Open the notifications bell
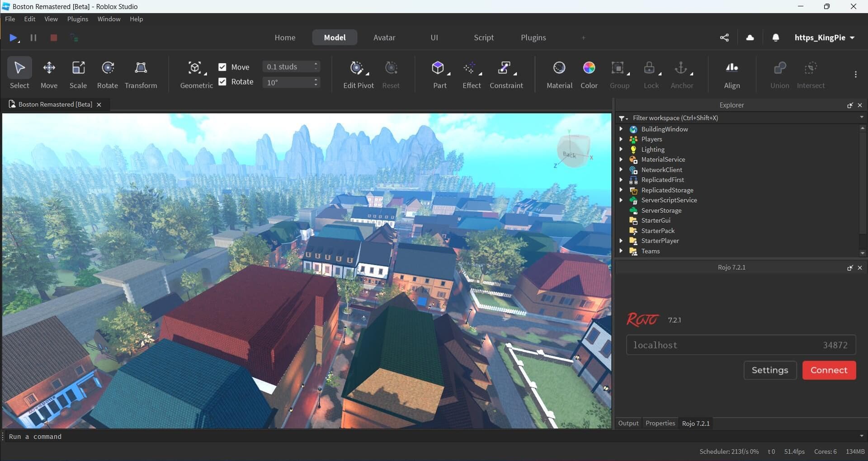 click(776, 38)
